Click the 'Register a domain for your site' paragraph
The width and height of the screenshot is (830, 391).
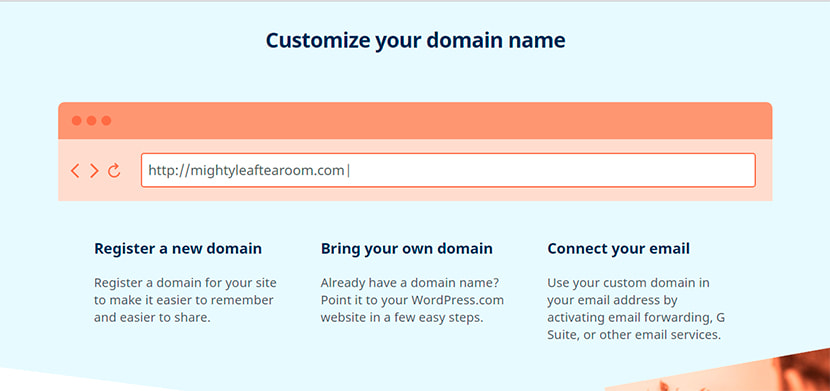(x=185, y=300)
